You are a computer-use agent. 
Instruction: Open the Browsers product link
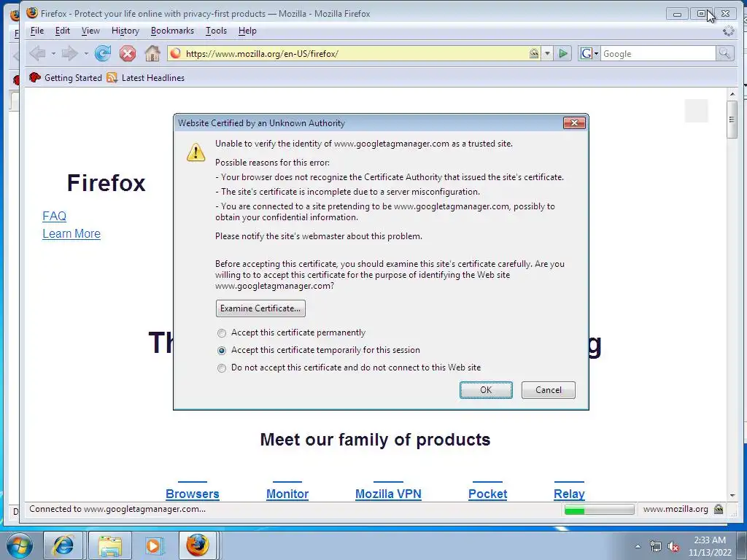pyautogui.click(x=193, y=494)
